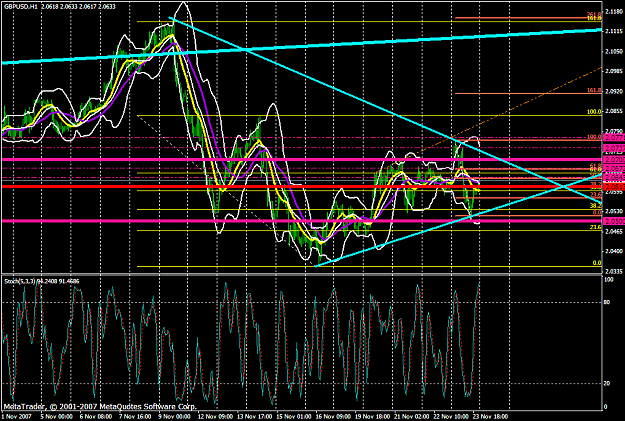The width and height of the screenshot is (625, 421).
Task: Click the 9 Nov 00:00 date label
Action: [x=174, y=417]
